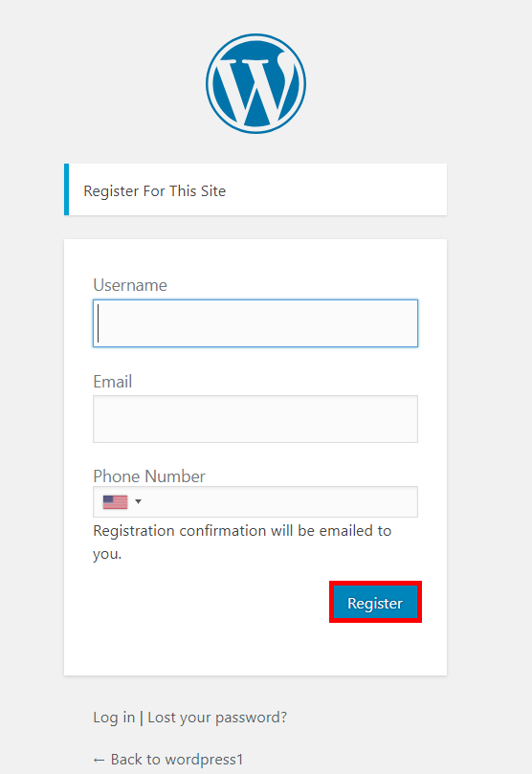
Task: Click the blinking cursor in Username field
Action: coord(99,323)
